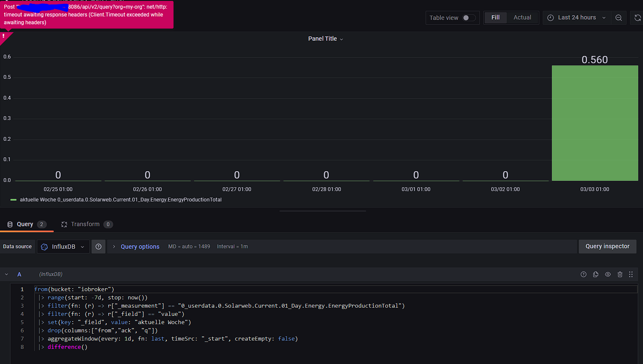
Task: Show help for query A
Action: (584, 274)
